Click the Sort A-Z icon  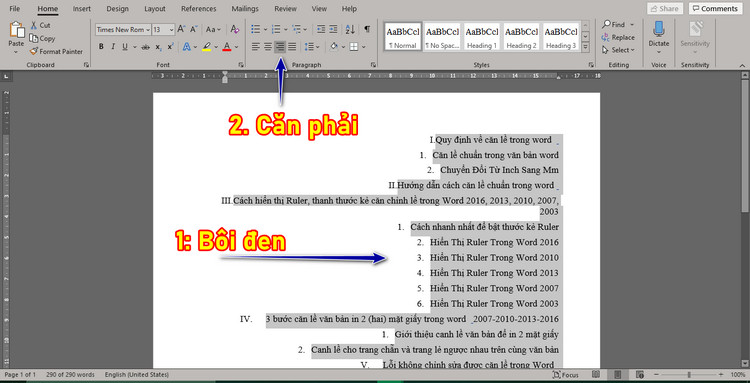(350, 29)
